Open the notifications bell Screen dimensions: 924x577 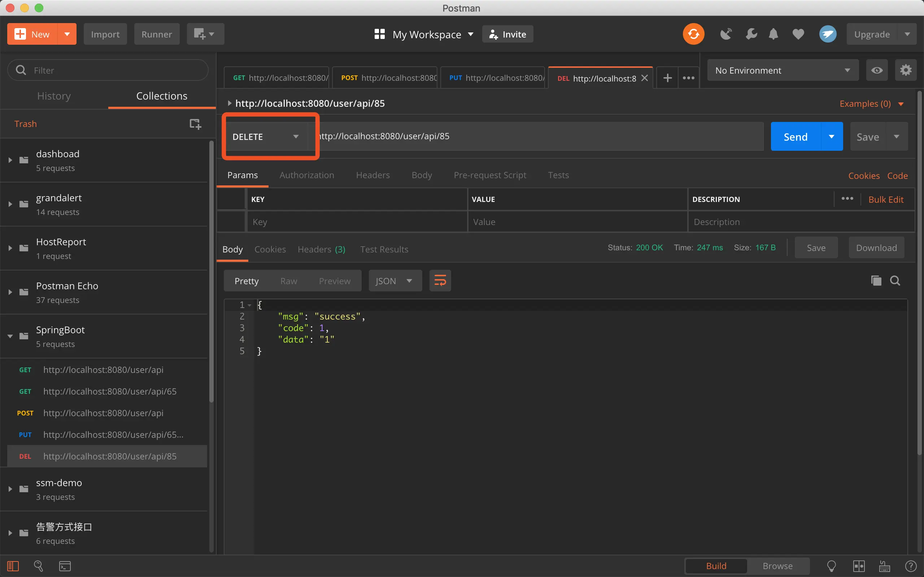pyautogui.click(x=773, y=34)
